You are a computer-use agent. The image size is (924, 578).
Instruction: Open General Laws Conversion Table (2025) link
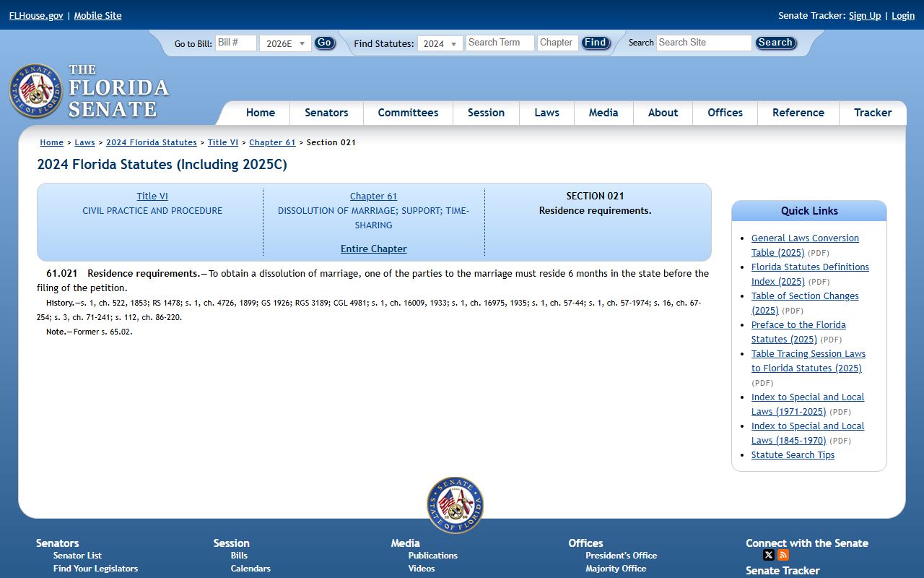tap(805, 245)
